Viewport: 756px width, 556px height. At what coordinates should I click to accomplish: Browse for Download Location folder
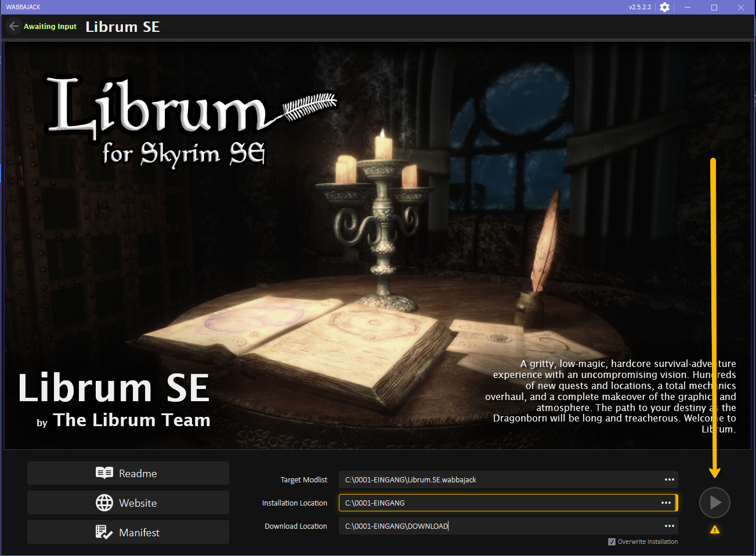coord(669,526)
